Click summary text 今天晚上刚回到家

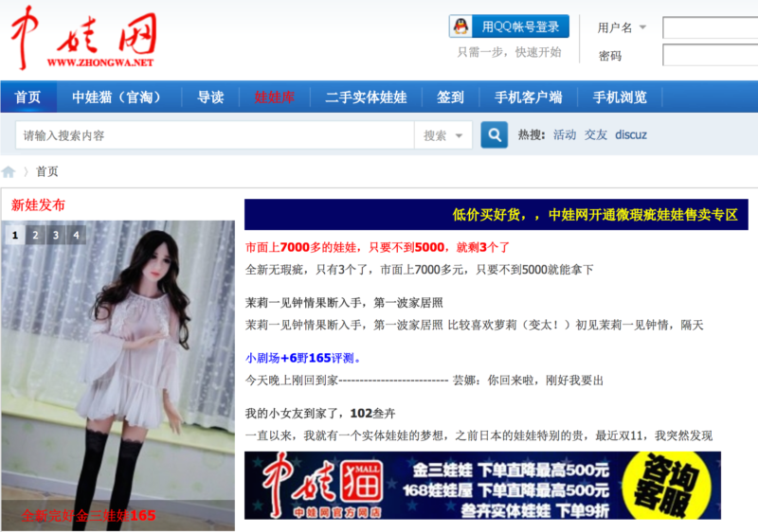(x=424, y=381)
